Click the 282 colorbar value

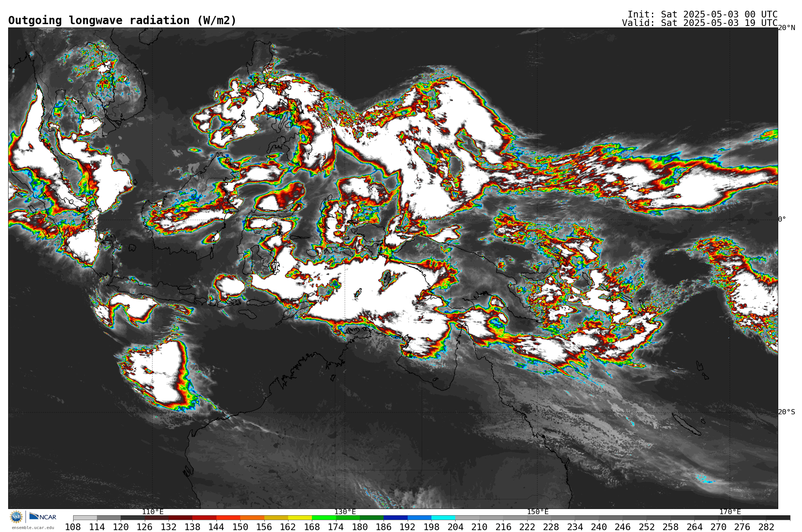click(x=766, y=527)
